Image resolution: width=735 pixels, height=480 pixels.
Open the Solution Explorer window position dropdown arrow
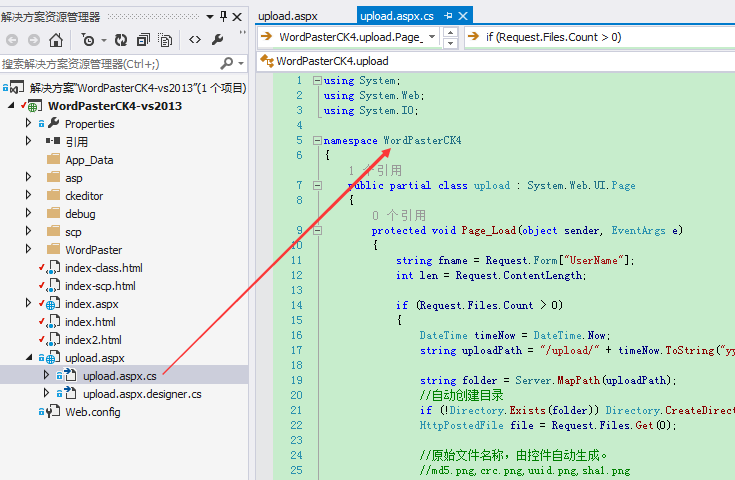[x=210, y=17]
